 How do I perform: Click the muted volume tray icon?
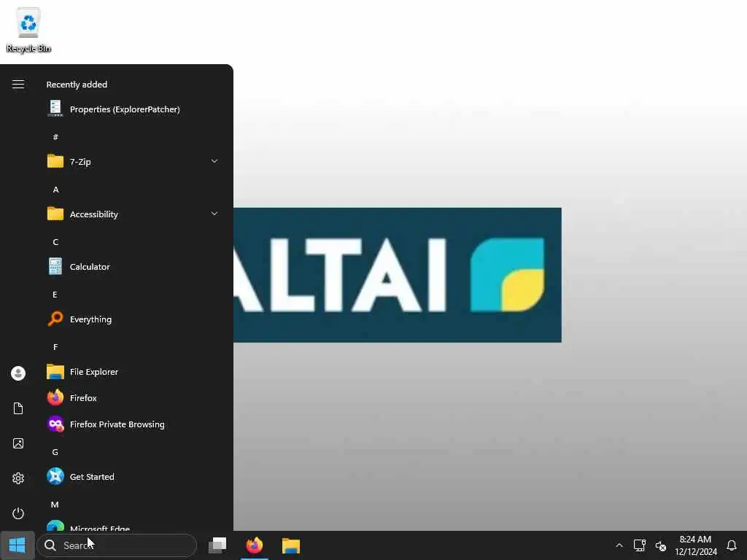(661, 545)
